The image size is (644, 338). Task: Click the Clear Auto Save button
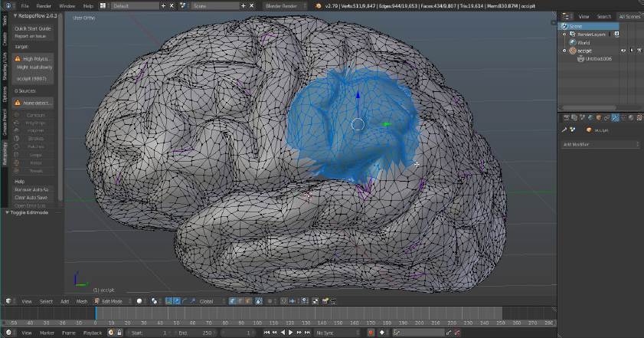coord(32,197)
